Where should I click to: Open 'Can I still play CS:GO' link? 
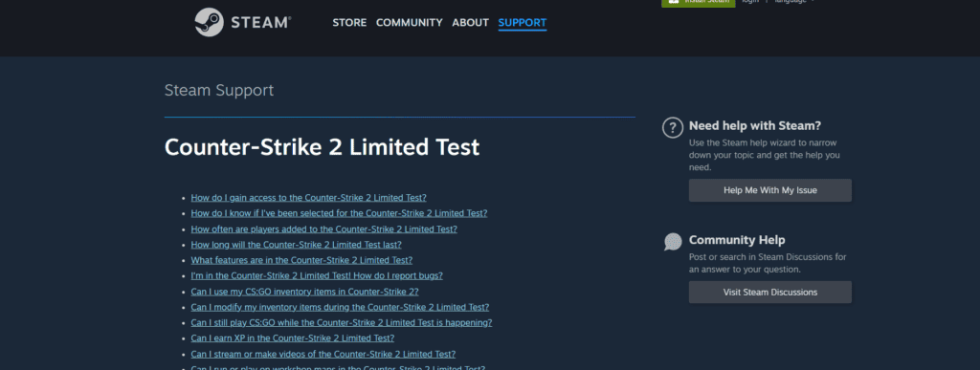342,322
